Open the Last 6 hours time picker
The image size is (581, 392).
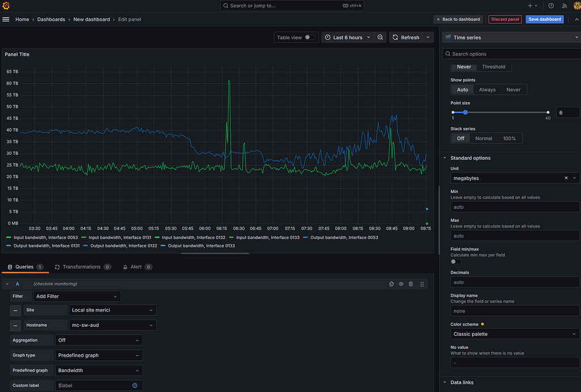point(344,37)
